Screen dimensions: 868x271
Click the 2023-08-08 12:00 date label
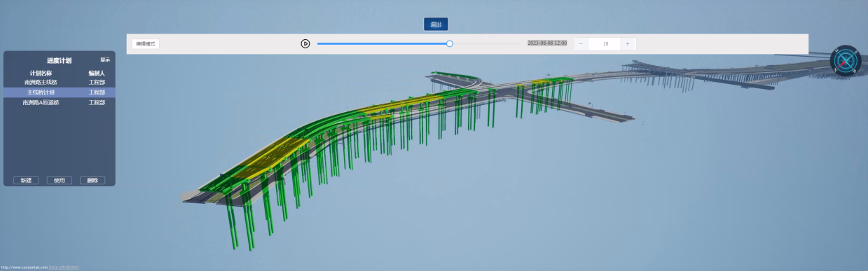click(x=547, y=43)
